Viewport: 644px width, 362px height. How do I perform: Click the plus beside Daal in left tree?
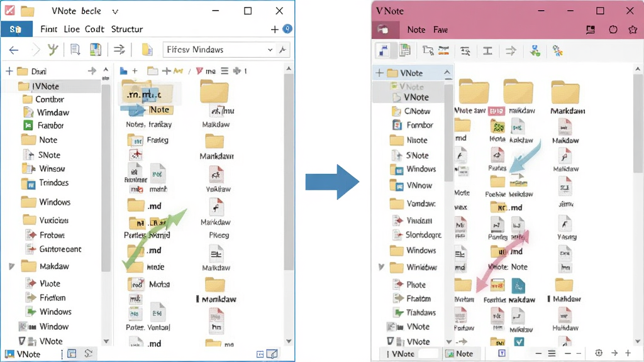[x=9, y=72]
